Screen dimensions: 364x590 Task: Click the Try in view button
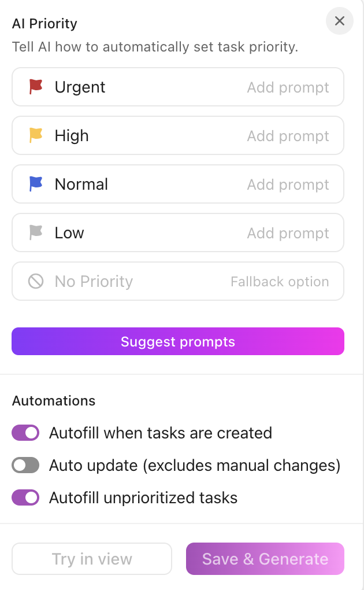[x=91, y=559]
